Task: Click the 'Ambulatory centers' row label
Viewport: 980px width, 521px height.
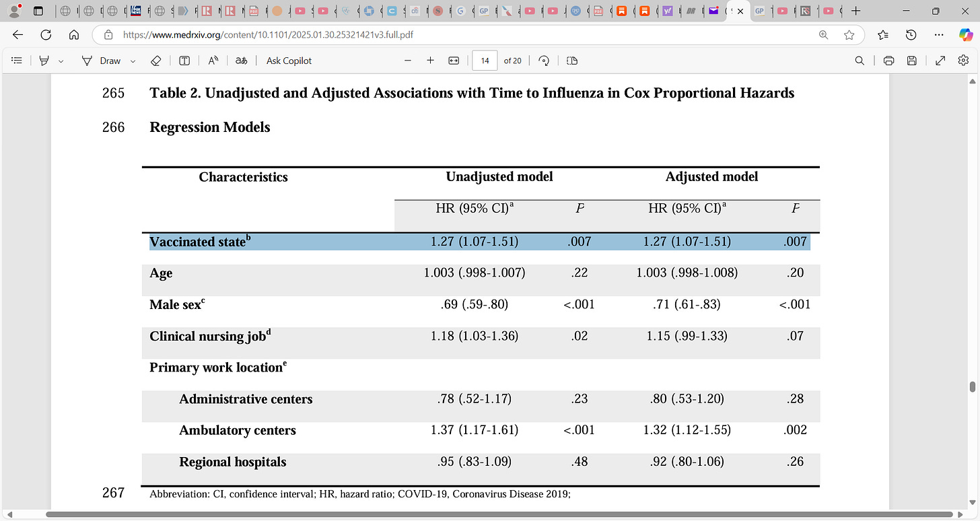Action: [x=238, y=430]
